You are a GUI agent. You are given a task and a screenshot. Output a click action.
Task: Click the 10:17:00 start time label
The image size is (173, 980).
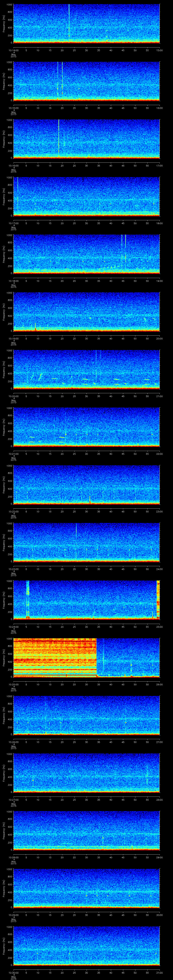click(13, 223)
